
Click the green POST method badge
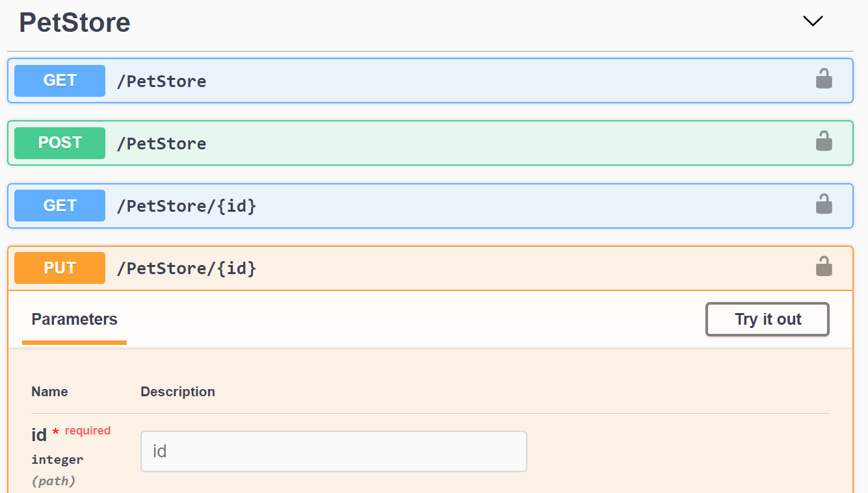(60, 143)
